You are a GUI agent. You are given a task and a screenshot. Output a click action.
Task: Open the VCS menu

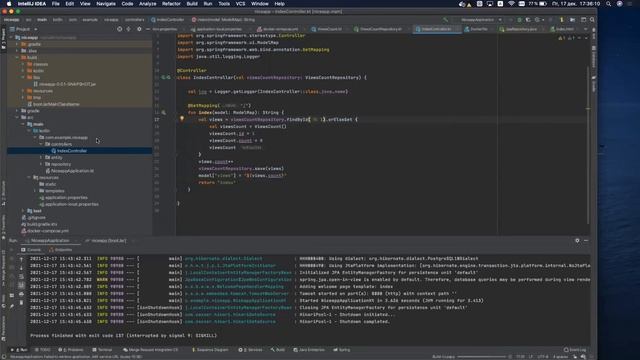[240, 4]
